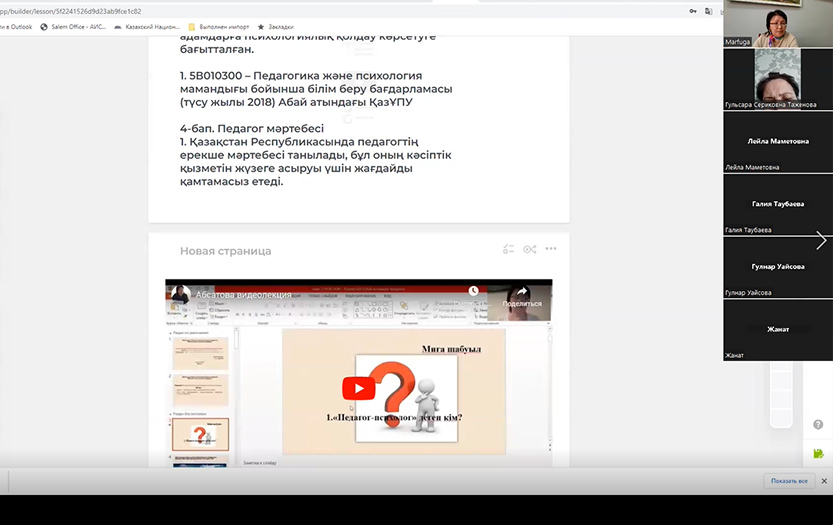The width and height of the screenshot is (833, 525).
Task: Click the Поделиться share arrow on video
Action: click(x=521, y=294)
